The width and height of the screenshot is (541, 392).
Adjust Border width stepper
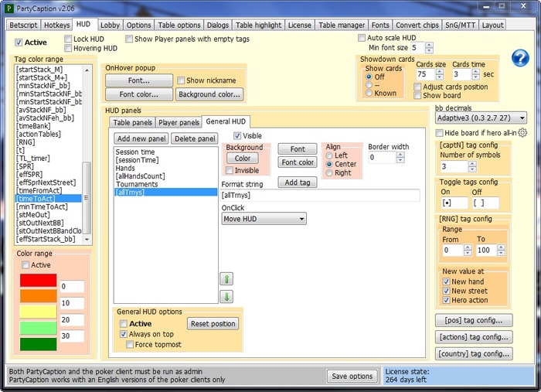pos(400,158)
